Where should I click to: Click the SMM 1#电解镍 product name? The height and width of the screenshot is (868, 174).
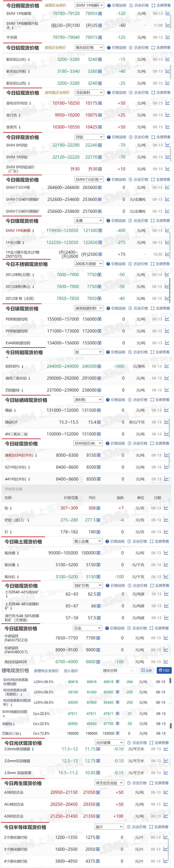(x=18, y=231)
